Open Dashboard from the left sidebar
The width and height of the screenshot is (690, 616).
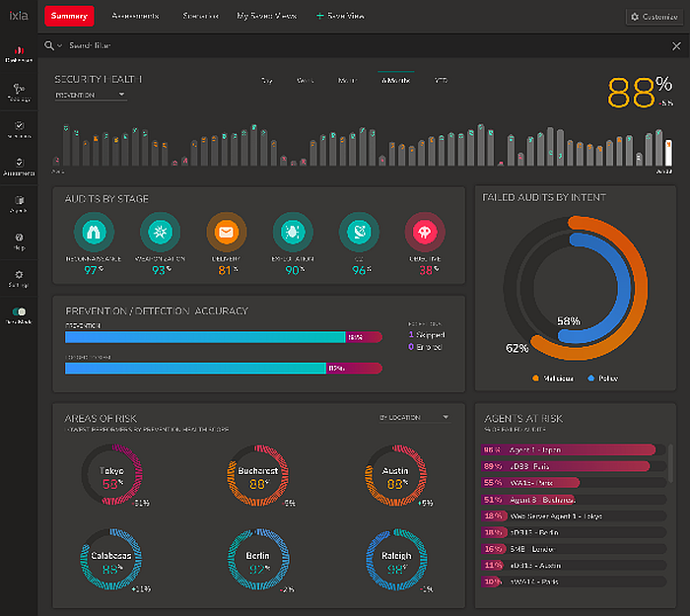pyautogui.click(x=19, y=51)
